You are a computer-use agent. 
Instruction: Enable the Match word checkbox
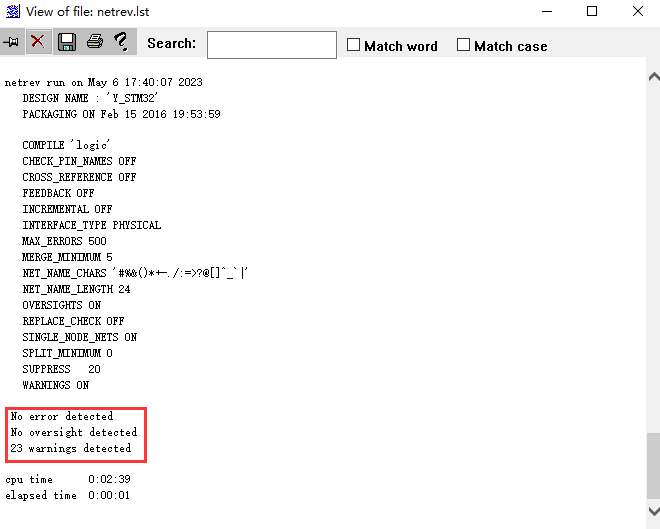pos(354,45)
